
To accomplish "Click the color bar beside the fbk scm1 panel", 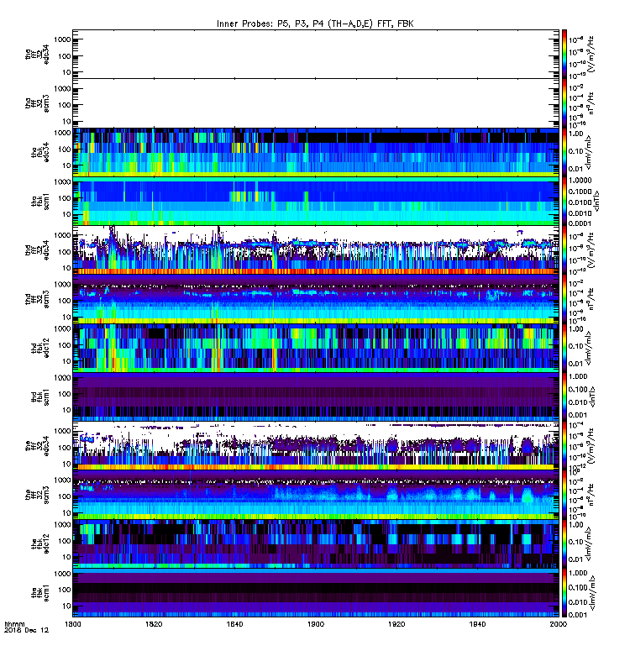I will pos(564,593).
